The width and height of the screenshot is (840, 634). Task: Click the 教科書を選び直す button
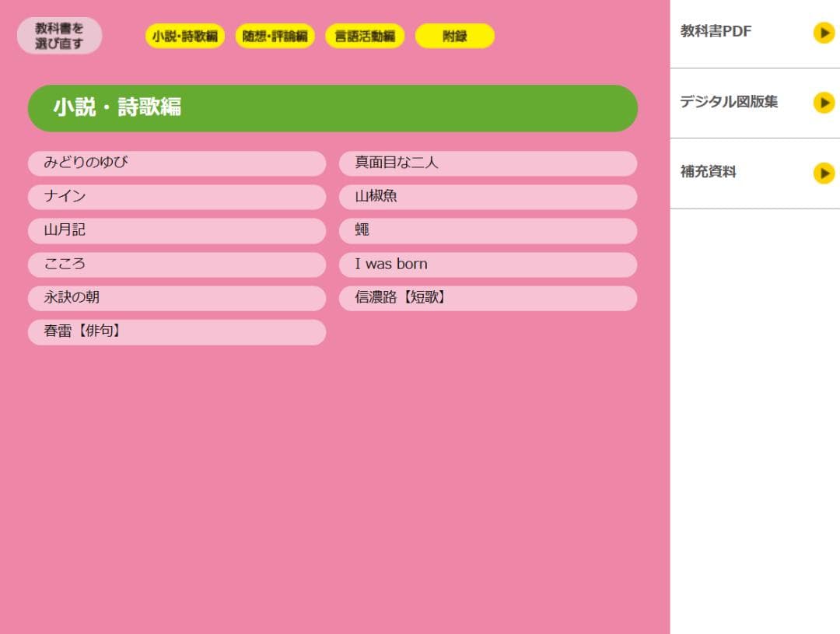(x=58, y=33)
